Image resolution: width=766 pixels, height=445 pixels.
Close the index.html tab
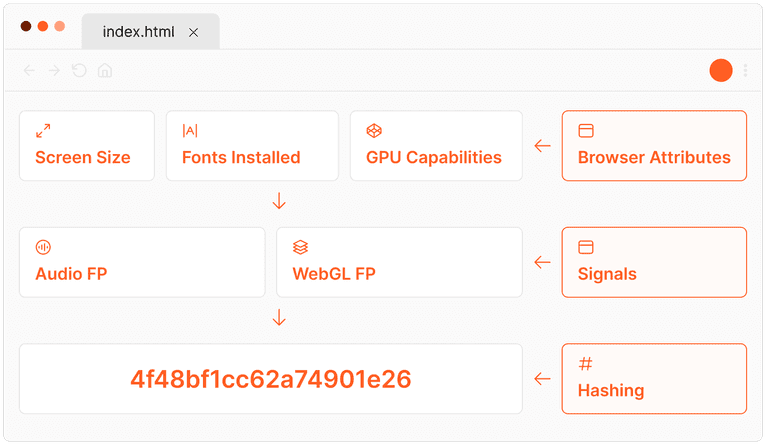click(x=194, y=32)
